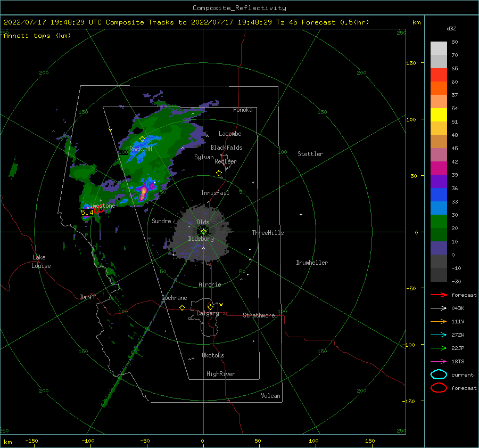Click the blue 33-36 dBZ swatch
The width and height of the screenshot is (479, 448).
point(439,195)
